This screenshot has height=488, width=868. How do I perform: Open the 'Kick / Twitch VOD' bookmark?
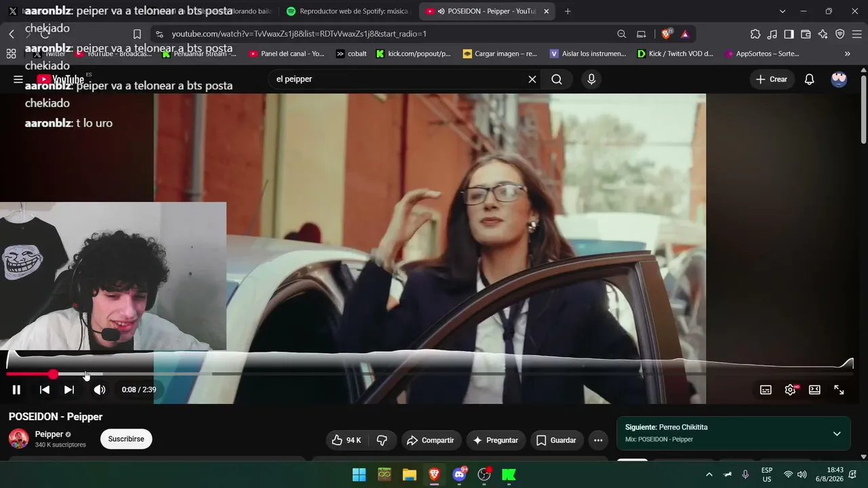[675, 54]
